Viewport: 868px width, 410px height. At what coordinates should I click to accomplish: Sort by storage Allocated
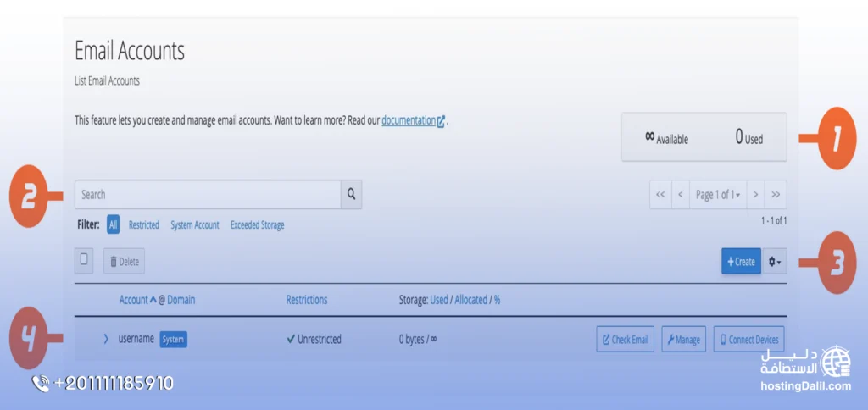tap(471, 300)
